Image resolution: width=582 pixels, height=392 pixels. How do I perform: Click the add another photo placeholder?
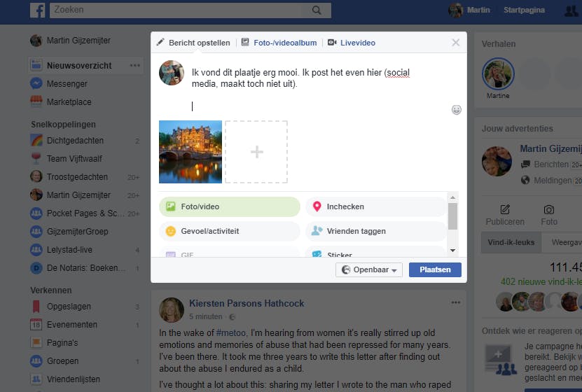(256, 152)
